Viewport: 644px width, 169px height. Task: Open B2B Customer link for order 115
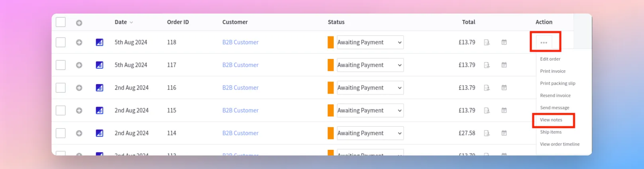click(240, 110)
